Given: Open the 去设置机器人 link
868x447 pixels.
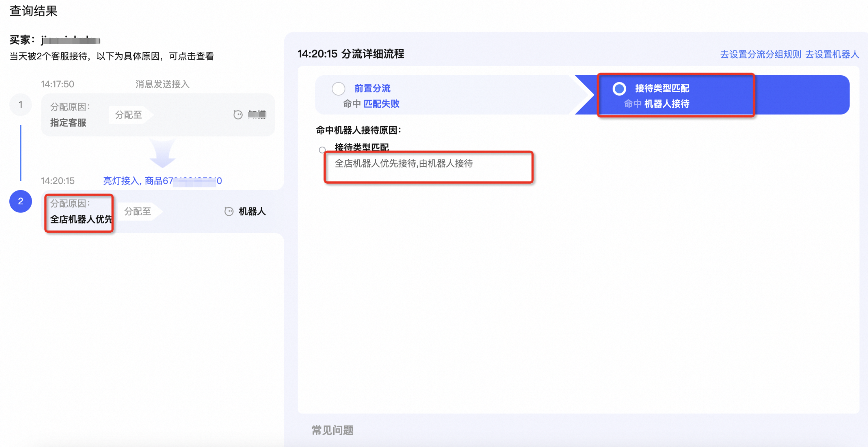Looking at the screenshot, I should click(832, 54).
